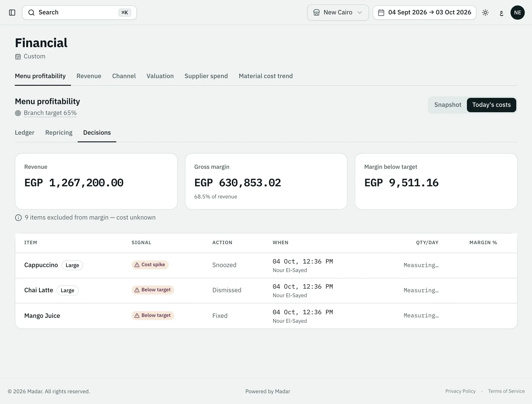
Task: Open the Supplier spend tab
Action: 206,76
